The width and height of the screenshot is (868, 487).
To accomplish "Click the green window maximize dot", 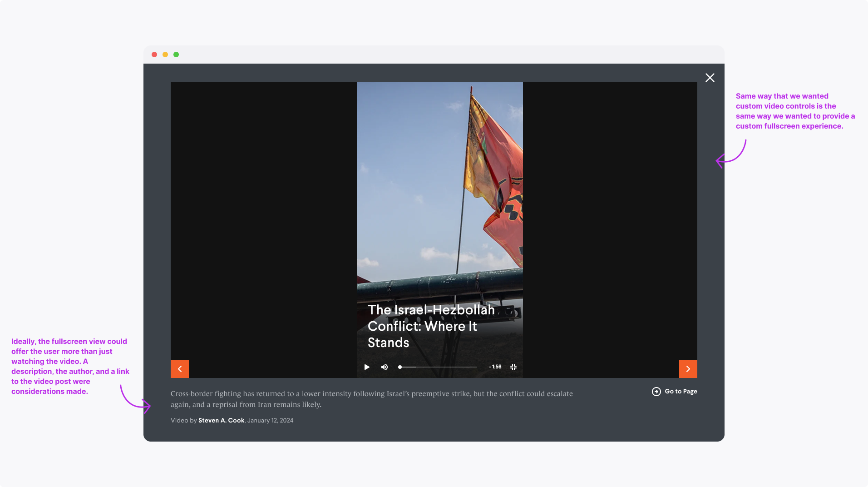I will tap(176, 55).
